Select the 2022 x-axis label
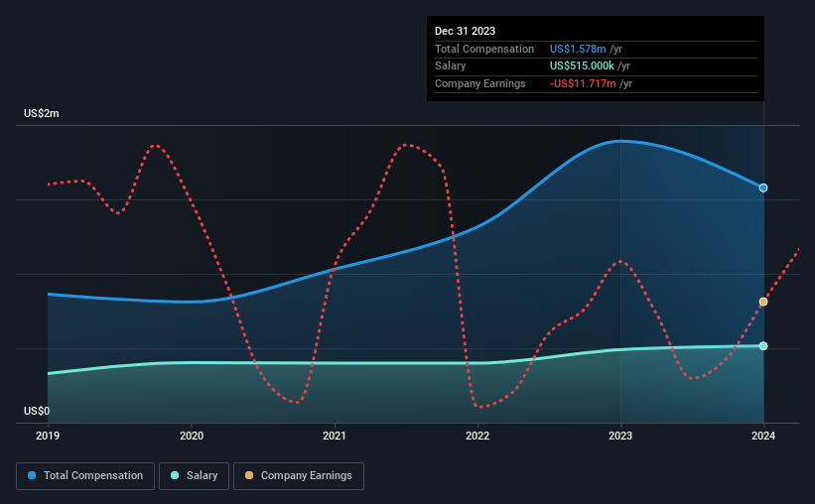 click(477, 436)
